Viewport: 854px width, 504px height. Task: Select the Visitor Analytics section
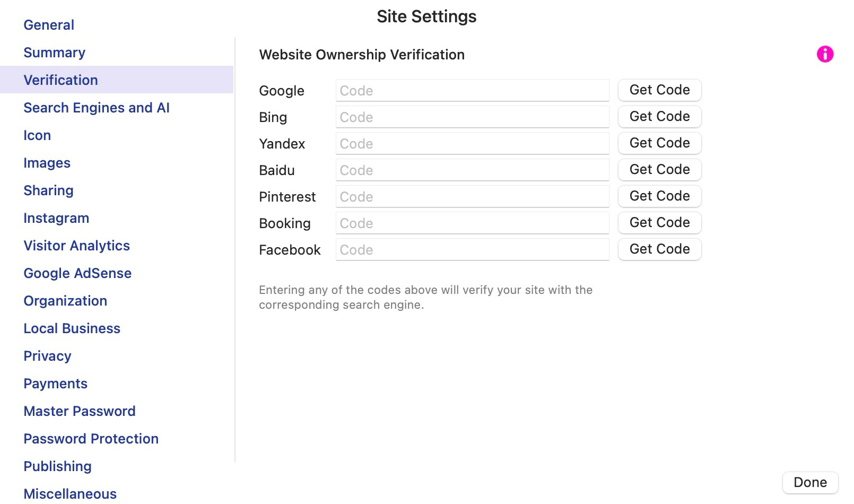tap(76, 246)
